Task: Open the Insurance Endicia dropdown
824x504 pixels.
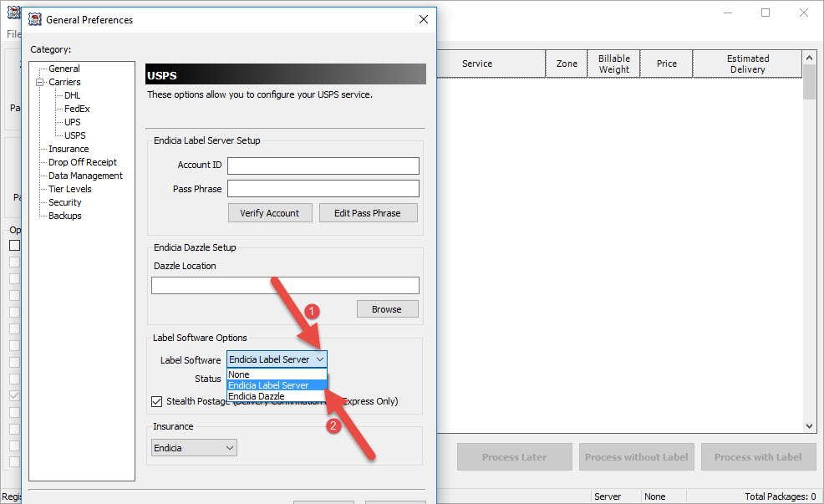Action: (194, 448)
